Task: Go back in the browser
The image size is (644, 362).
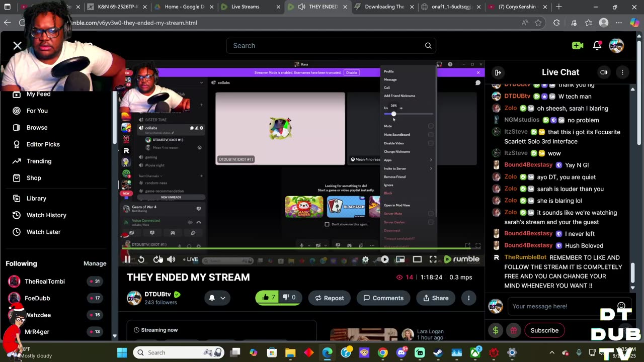Action: [x=7, y=23]
